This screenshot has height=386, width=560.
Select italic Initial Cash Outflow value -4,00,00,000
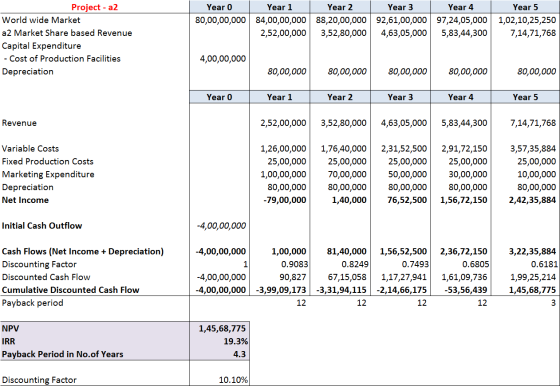click(x=221, y=226)
